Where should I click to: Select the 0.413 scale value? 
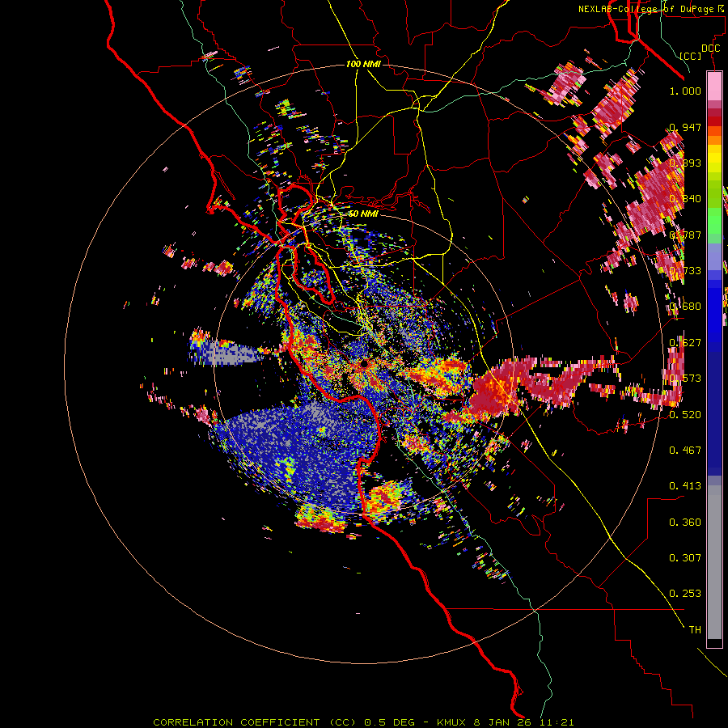tap(685, 485)
